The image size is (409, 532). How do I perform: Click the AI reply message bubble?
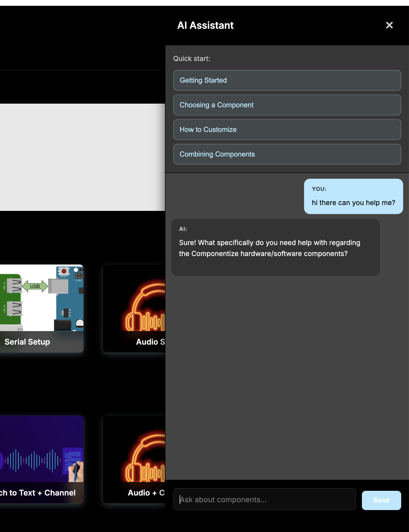point(276,247)
